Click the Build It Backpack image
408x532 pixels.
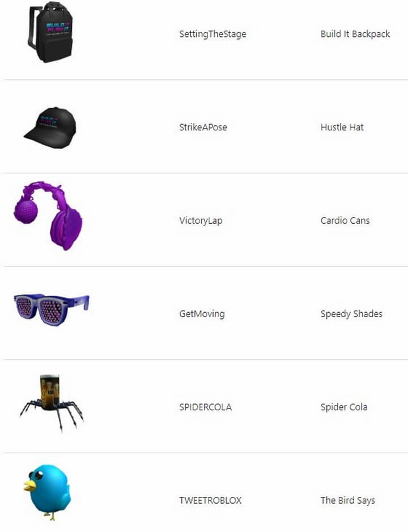[x=50, y=32]
